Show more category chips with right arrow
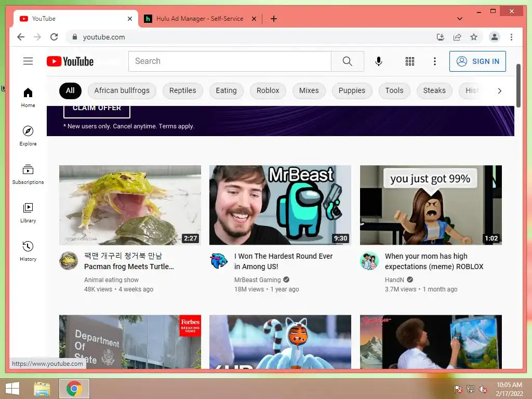 499,90
